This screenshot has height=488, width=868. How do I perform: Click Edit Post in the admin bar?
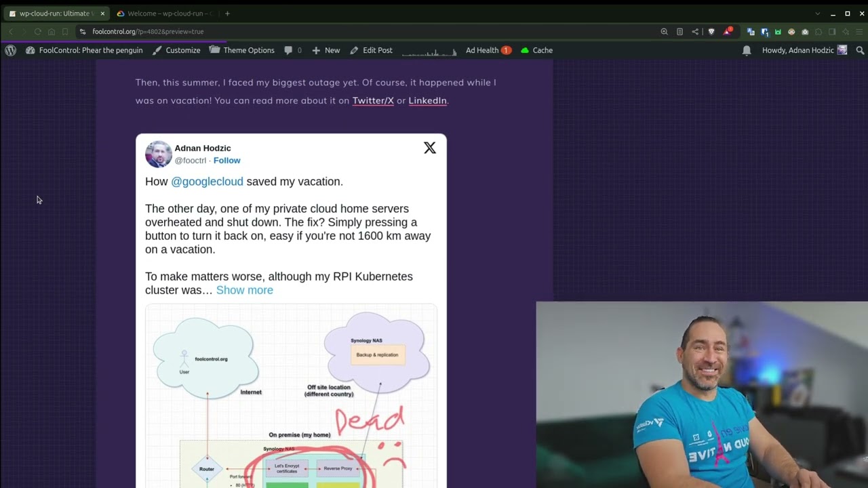point(371,50)
